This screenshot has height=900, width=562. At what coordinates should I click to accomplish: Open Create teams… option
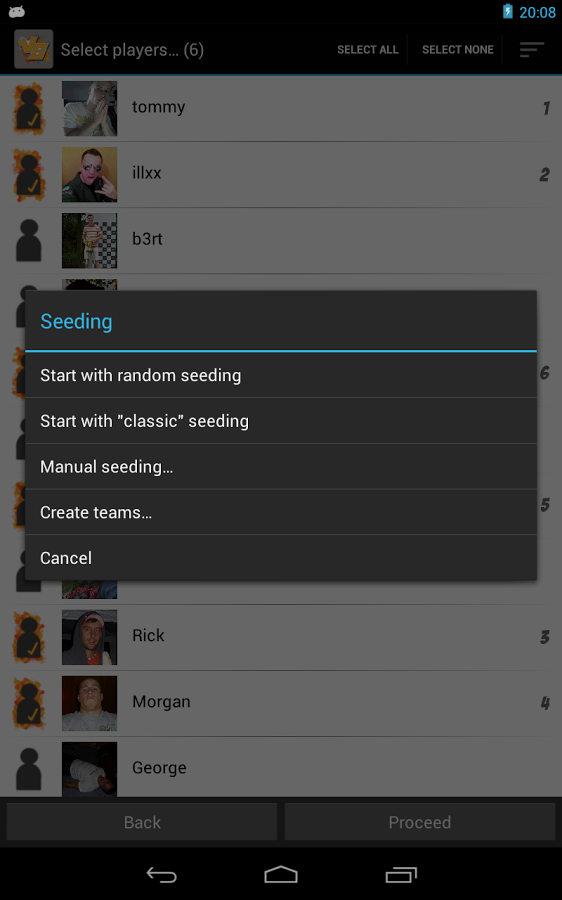click(x=281, y=512)
